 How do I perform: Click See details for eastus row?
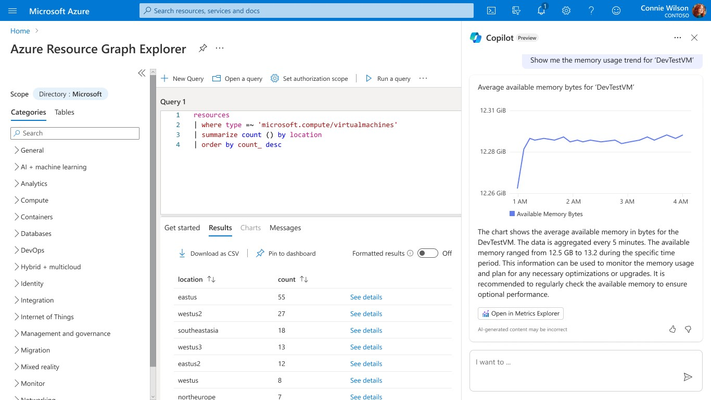pos(366,297)
